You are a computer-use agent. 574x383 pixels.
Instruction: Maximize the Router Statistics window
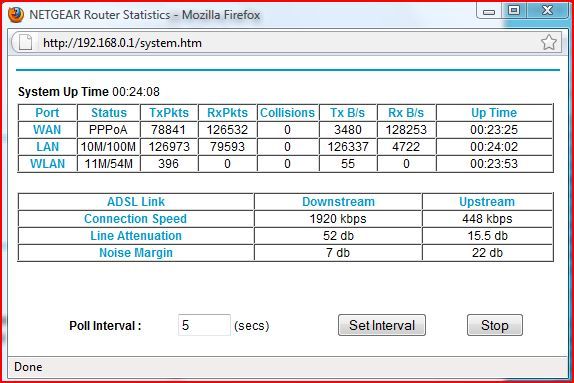tap(514, 11)
